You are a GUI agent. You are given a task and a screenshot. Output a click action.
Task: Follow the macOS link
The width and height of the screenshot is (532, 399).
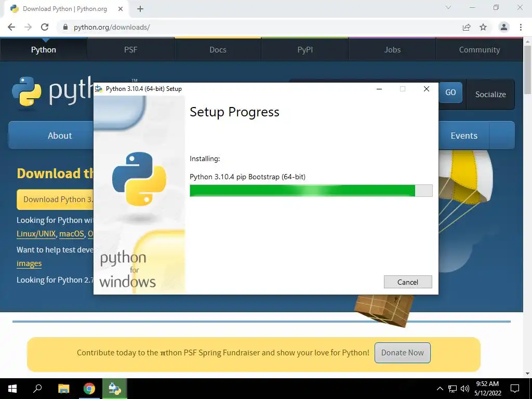(72, 234)
